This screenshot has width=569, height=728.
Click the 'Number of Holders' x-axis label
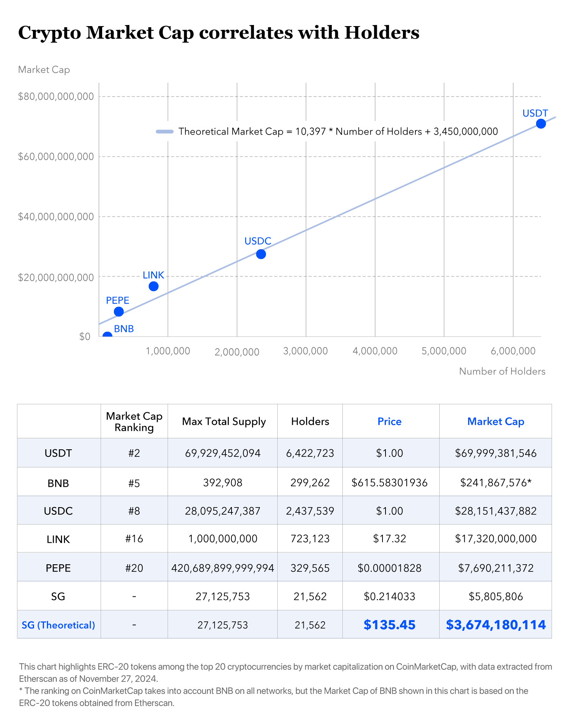tap(502, 371)
